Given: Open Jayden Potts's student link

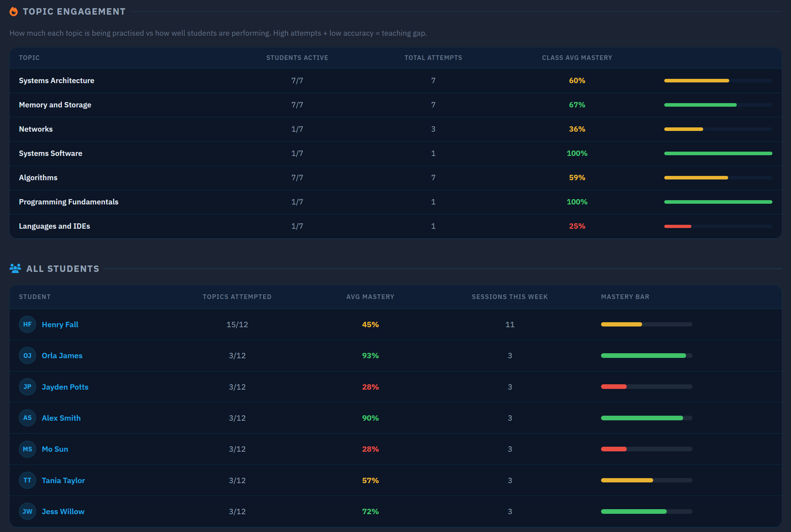Looking at the screenshot, I should [65, 387].
